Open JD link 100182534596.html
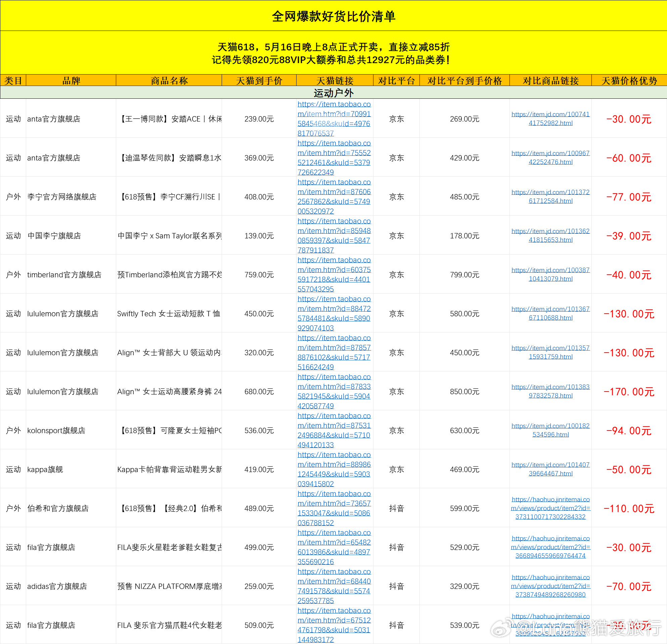The height and width of the screenshot is (644, 667). coord(550,430)
